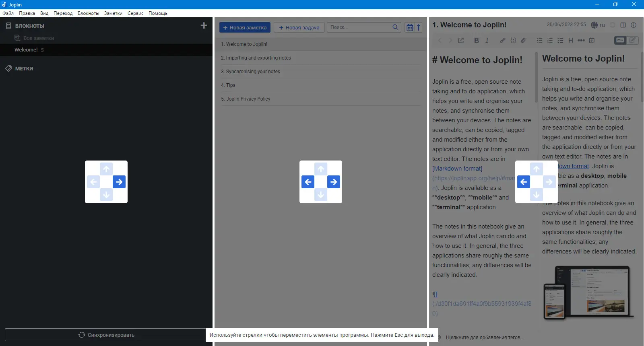This screenshot has height=346, width=644.
Task: Click the '[Markdown format]' text in editor
Action: (457, 169)
